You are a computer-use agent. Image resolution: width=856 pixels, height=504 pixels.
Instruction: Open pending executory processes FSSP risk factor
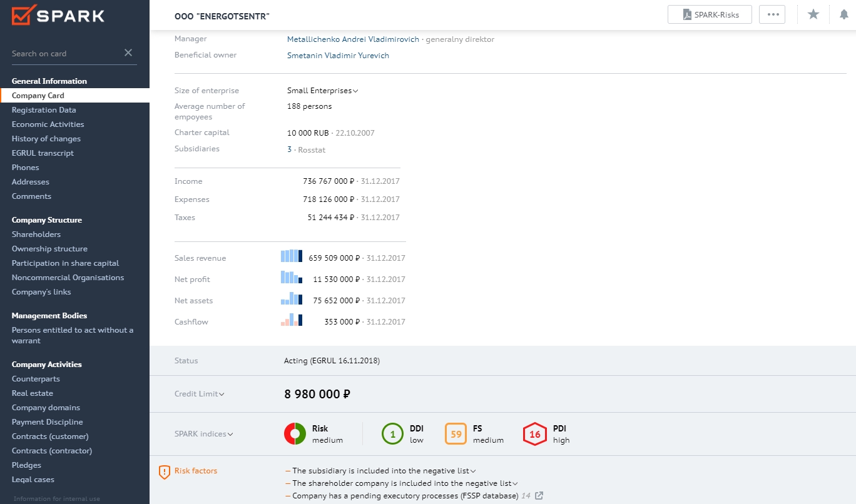click(405, 496)
